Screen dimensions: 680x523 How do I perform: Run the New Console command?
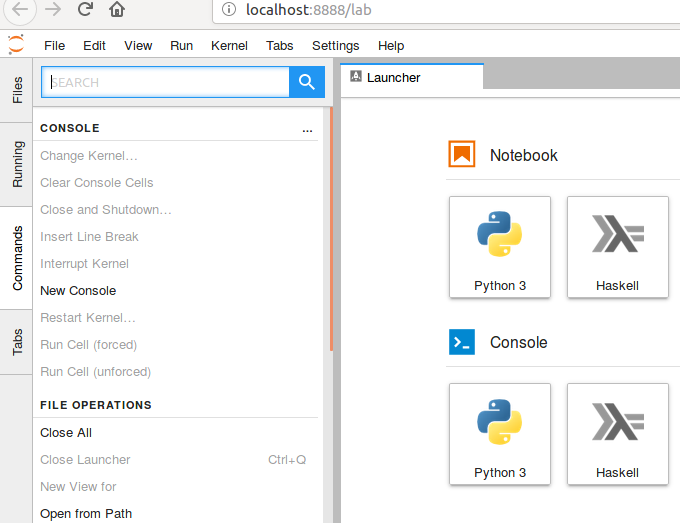click(78, 290)
